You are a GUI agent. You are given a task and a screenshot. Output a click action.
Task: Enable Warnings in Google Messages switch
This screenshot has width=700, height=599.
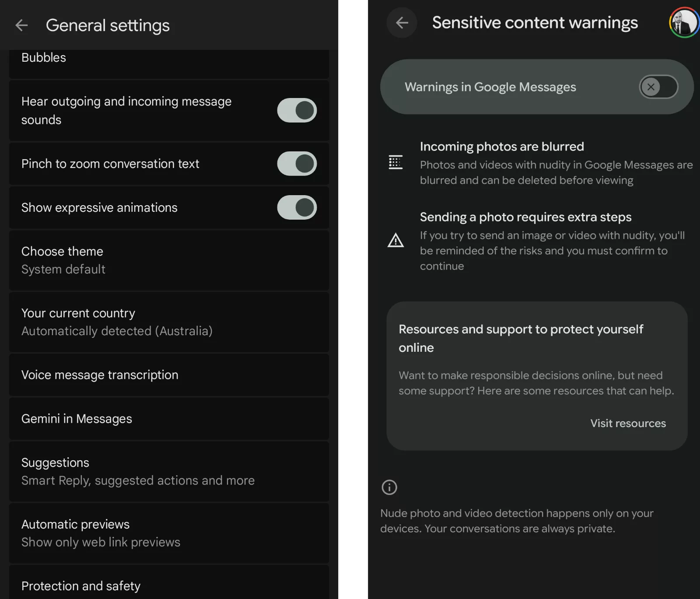coord(658,87)
